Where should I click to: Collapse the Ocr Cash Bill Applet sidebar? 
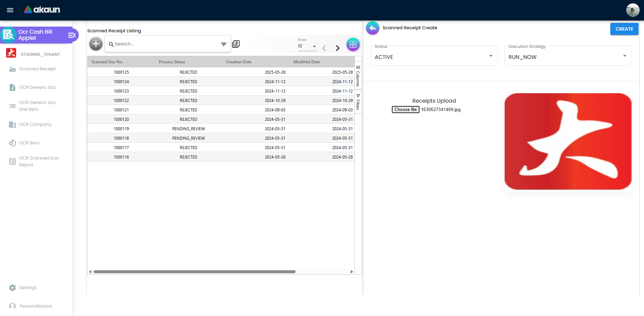click(x=72, y=35)
